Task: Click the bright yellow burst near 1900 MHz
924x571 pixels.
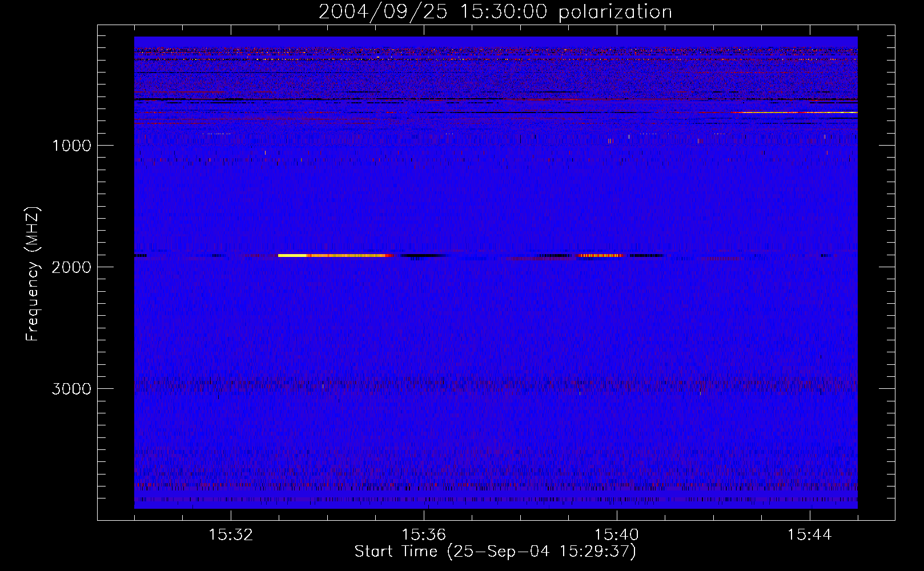Action: [x=336, y=255]
